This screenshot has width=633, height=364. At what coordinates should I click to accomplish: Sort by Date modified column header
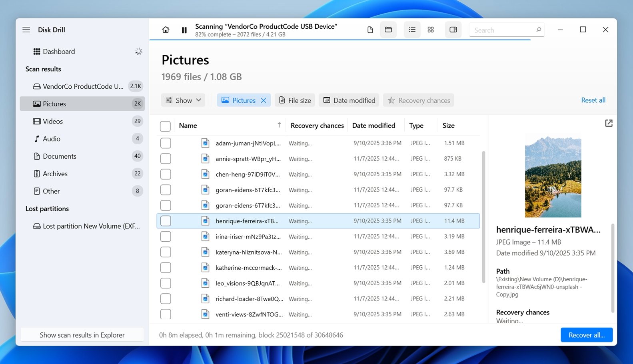click(x=373, y=125)
